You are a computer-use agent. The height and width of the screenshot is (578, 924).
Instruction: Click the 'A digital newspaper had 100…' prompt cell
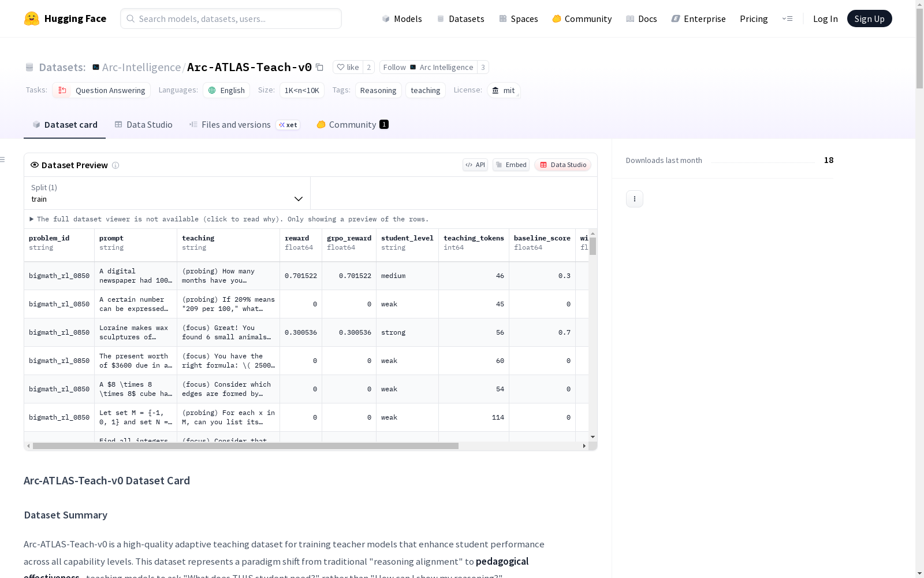(x=136, y=276)
